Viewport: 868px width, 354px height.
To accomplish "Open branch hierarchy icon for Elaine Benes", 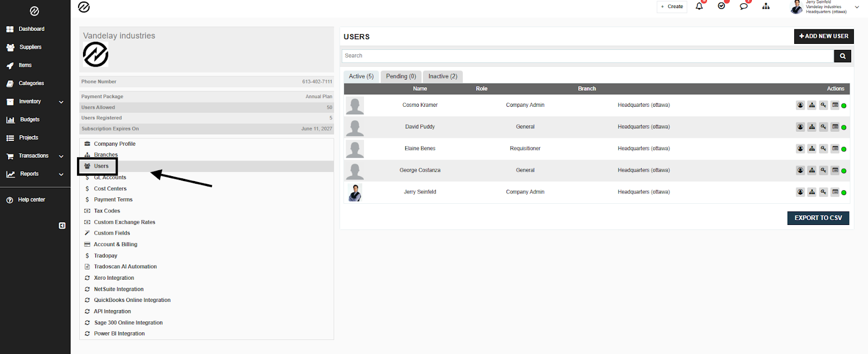I will tap(812, 149).
